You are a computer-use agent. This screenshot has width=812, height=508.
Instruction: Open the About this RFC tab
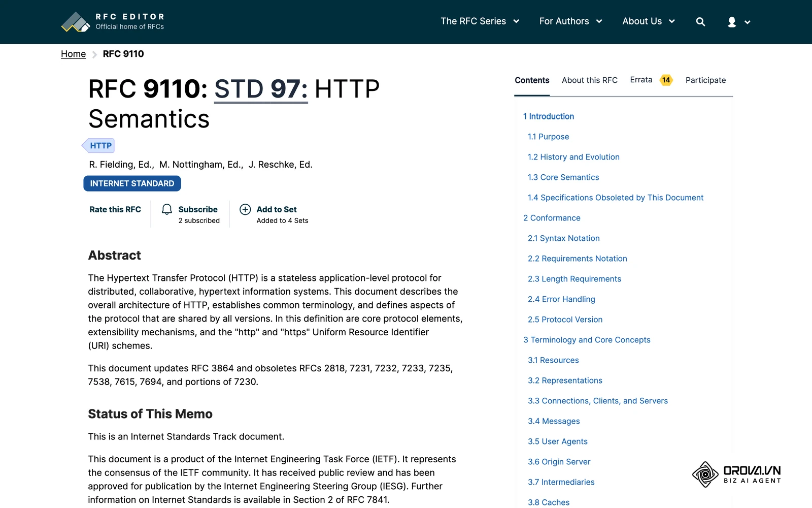pyautogui.click(x=590, y=80)
